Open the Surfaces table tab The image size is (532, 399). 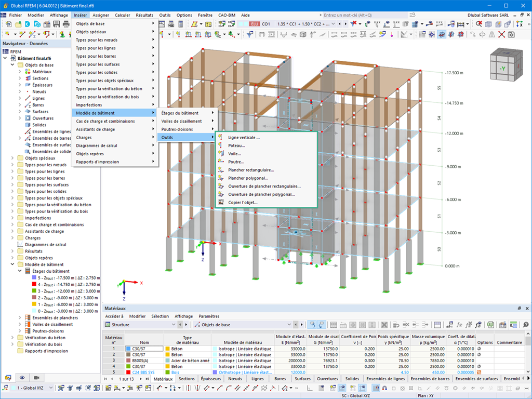[x=303, y=379]
